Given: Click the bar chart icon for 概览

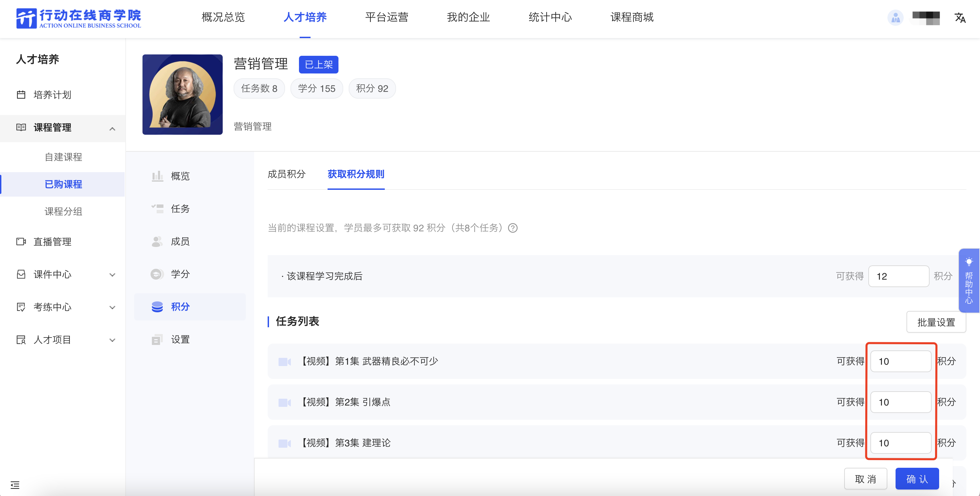Looking at the screenshot, I should tap(157, 176).
